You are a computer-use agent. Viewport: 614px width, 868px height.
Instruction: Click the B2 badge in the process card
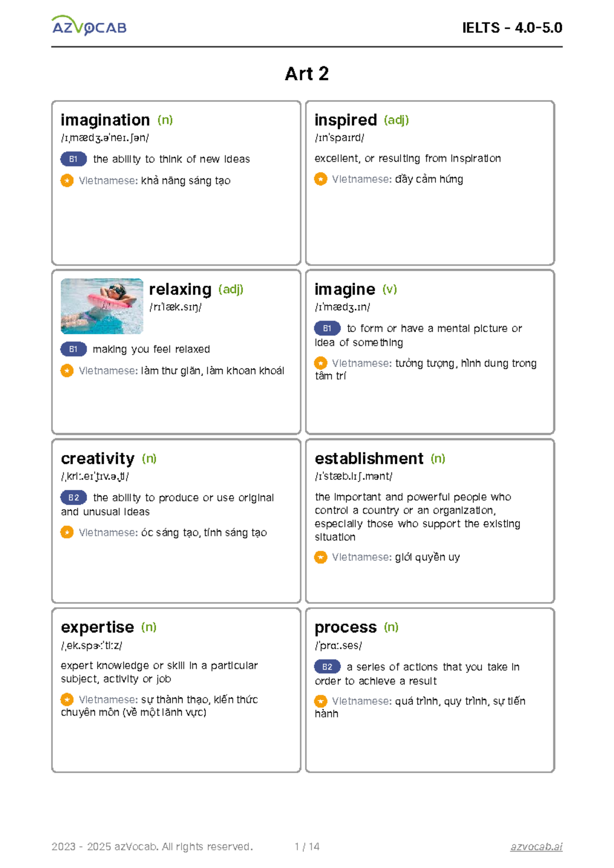pyautogui.click(x=327, y=667)
